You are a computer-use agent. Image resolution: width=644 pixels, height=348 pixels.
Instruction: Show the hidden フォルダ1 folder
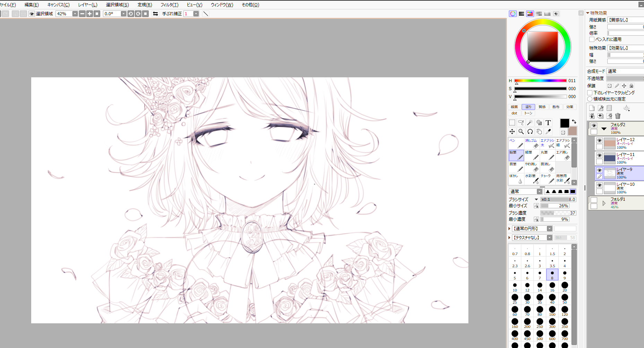pyautogui.click(x=594, y=200)
